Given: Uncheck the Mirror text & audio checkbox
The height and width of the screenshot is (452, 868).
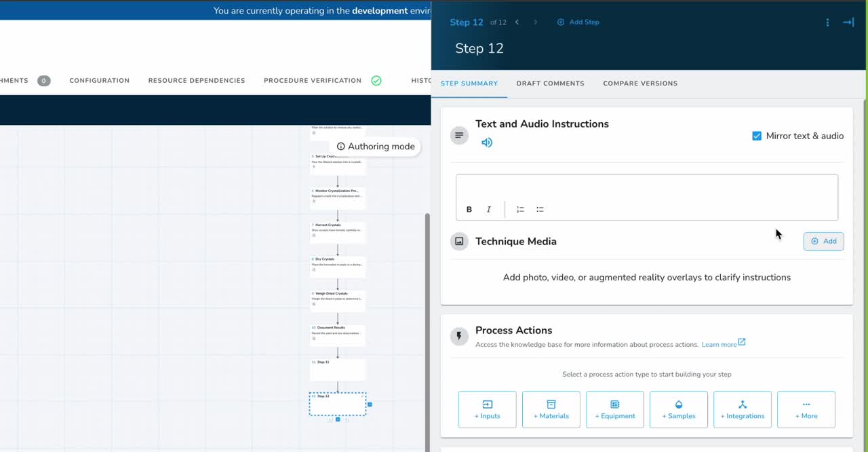Looking at the screenshot, I should point(757,136).
